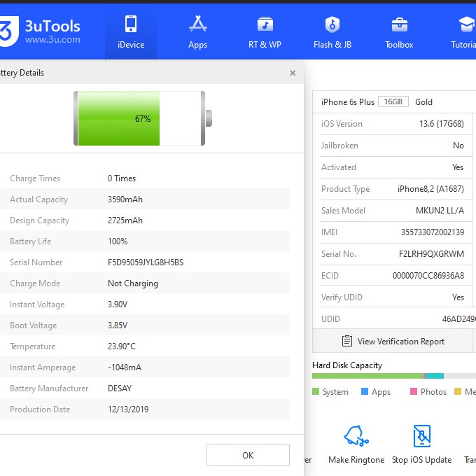The image size is (476, 476).
Task: Click the Boot Voltage value 3.85V
Action: pyautogui.click(x=118, y=325)
